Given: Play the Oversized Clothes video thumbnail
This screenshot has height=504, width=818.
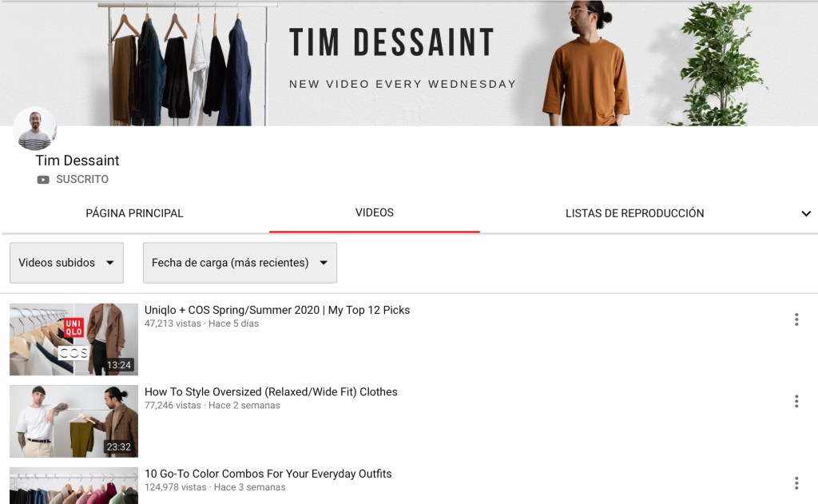Looking at the screenshot, I should tap(73, 421).
